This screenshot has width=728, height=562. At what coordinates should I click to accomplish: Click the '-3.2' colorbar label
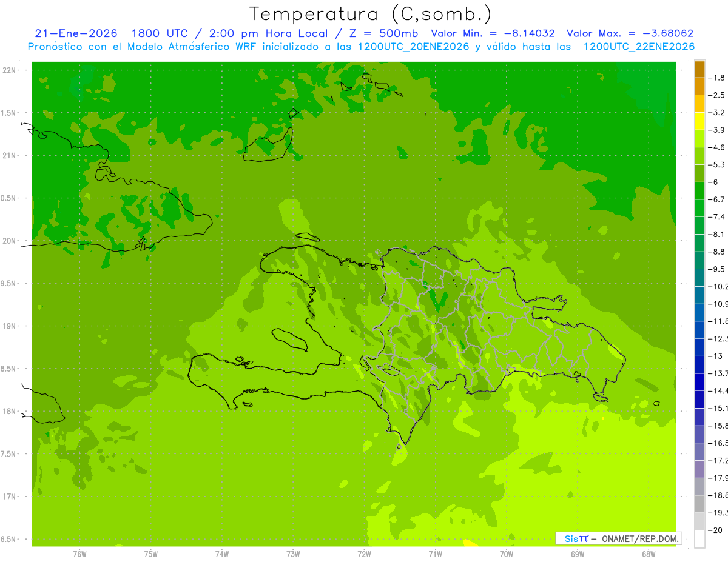click(x=717, y=113)
